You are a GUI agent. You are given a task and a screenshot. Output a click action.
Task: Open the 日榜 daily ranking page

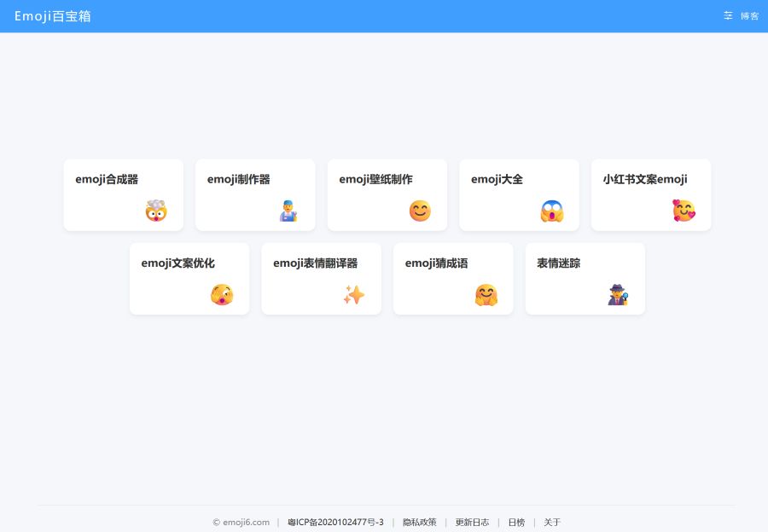(x=516, y=522)
